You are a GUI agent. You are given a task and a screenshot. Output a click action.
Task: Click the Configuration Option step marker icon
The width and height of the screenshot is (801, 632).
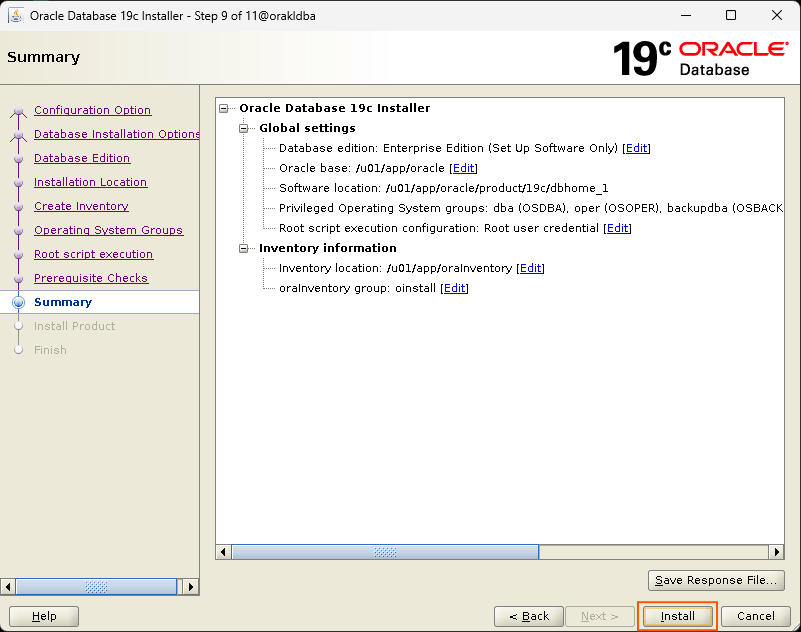coord(18,110)
